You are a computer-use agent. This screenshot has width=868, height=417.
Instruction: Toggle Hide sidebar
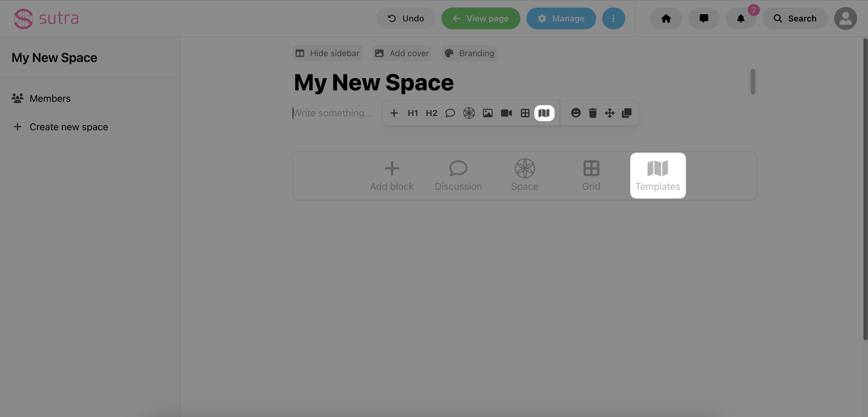coord(327,53)
